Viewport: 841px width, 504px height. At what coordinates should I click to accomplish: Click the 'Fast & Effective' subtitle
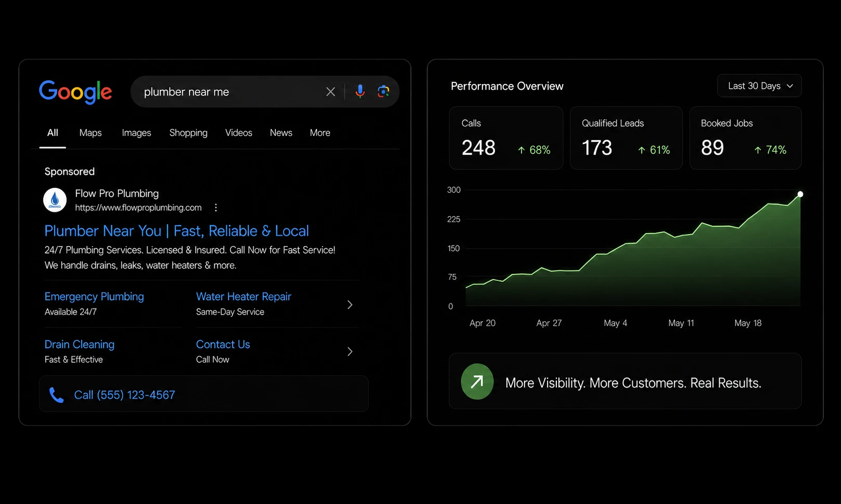point(74,360)
